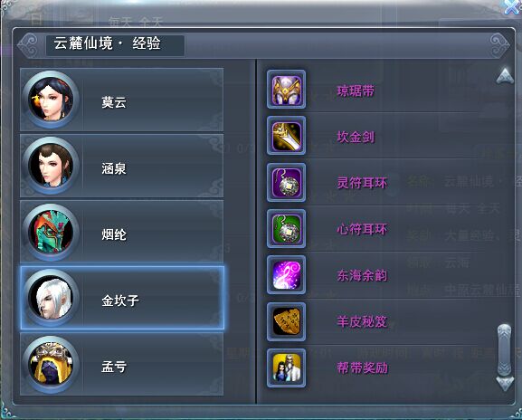Click the 琼琚带 belt item icon
This screenshot has width=522, height=420.
click(286, 90)
